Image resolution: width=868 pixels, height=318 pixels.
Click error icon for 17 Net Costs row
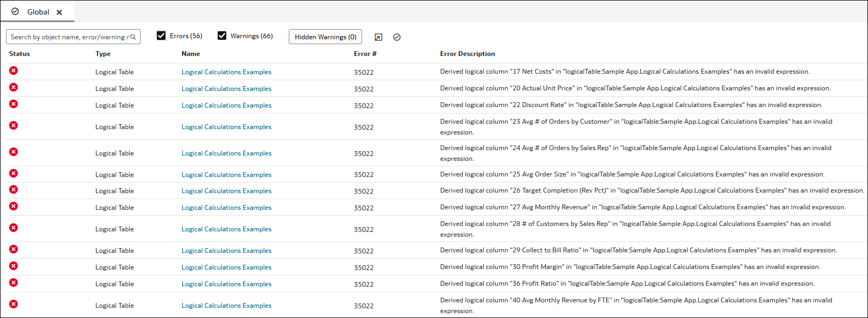click(x=13, y=70)
